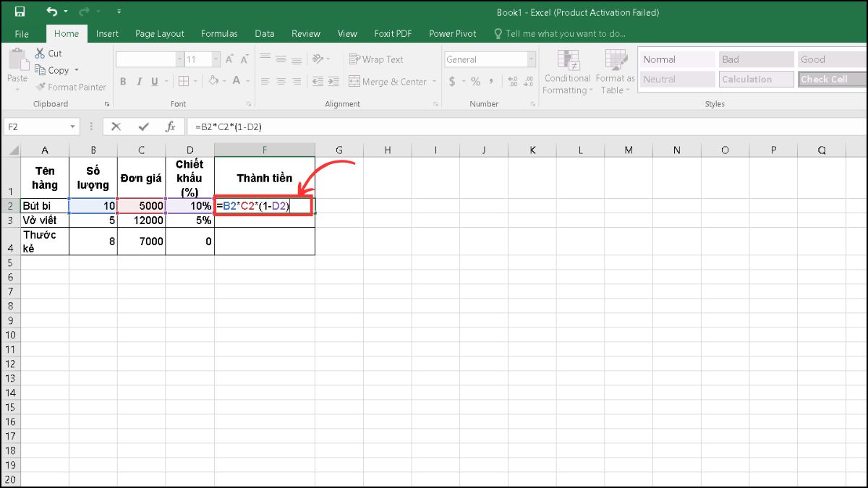Click the Name Box showing F2

[36, 126]
